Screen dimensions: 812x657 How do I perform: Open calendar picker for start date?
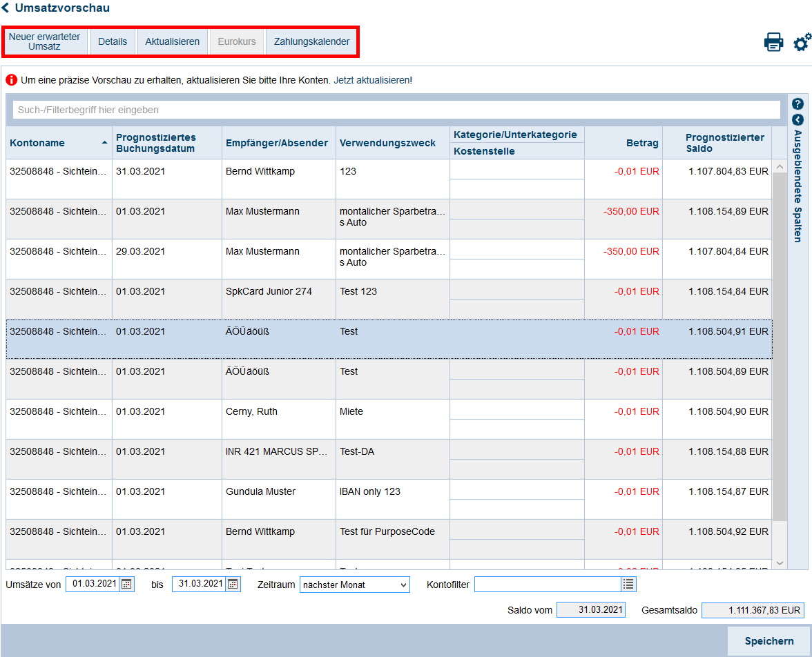pyautogui.click(x=126, y=585)
